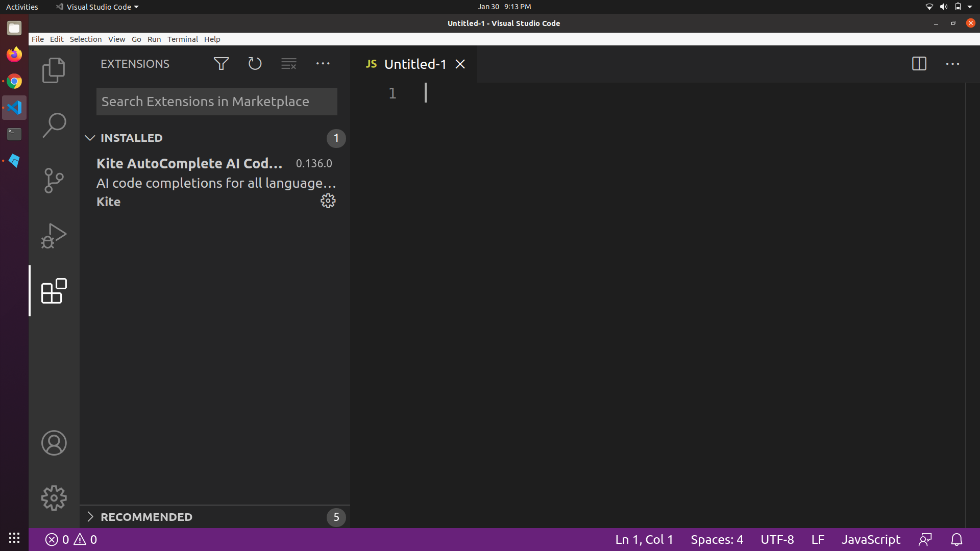980x551 pixels.
Task: Open the Run menu
Action: coord(154,39)
